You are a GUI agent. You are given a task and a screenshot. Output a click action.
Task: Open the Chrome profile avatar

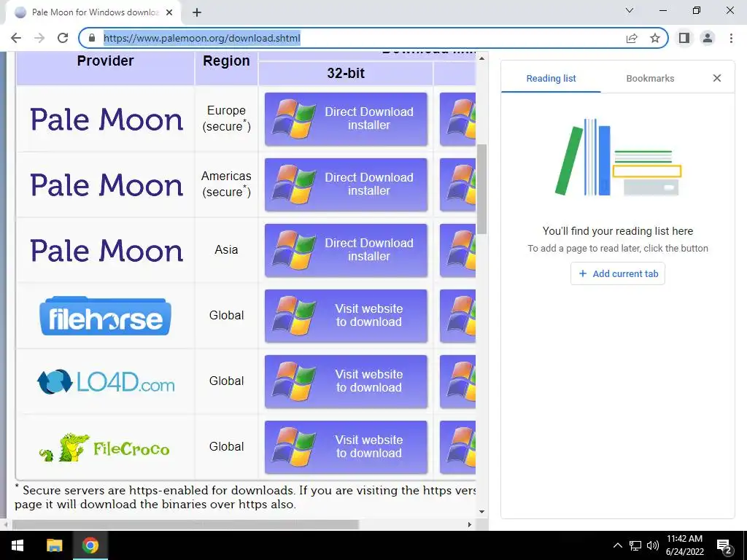(x=708, y=38)
